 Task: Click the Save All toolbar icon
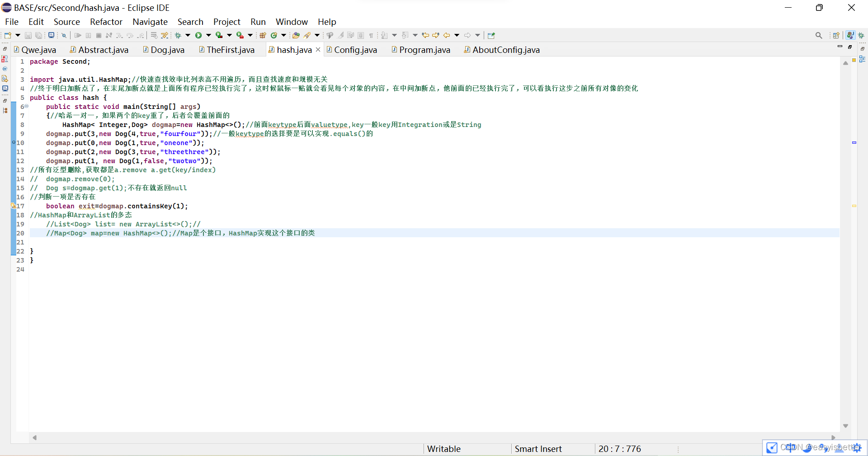[x=38, y=35]
